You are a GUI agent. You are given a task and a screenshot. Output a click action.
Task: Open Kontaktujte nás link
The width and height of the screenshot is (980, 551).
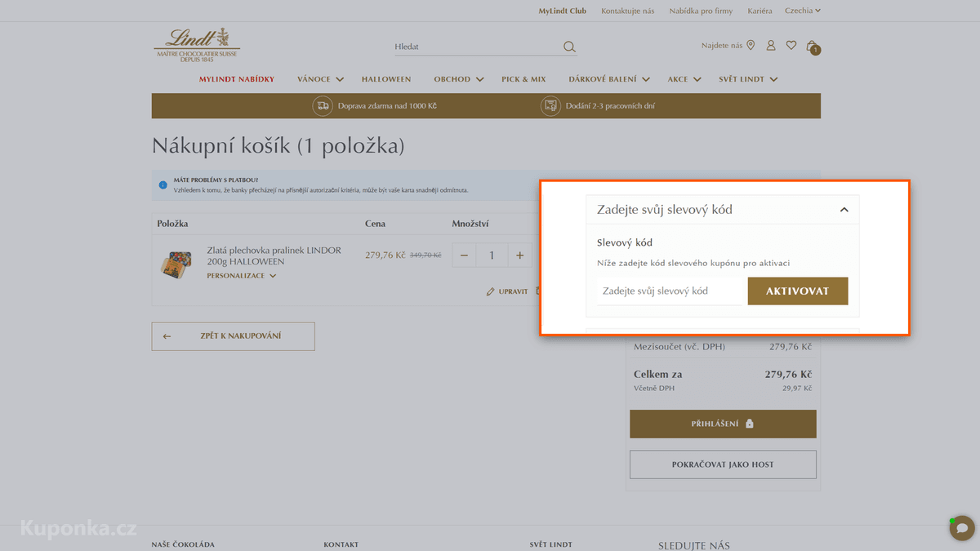tap(628, 11)
